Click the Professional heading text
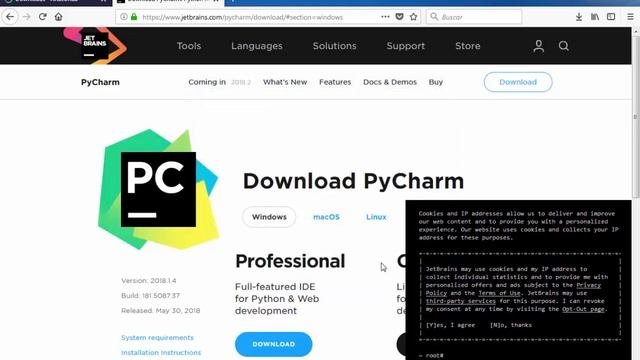The width and height of the screenshot is (640, 360). coord(290,261)
